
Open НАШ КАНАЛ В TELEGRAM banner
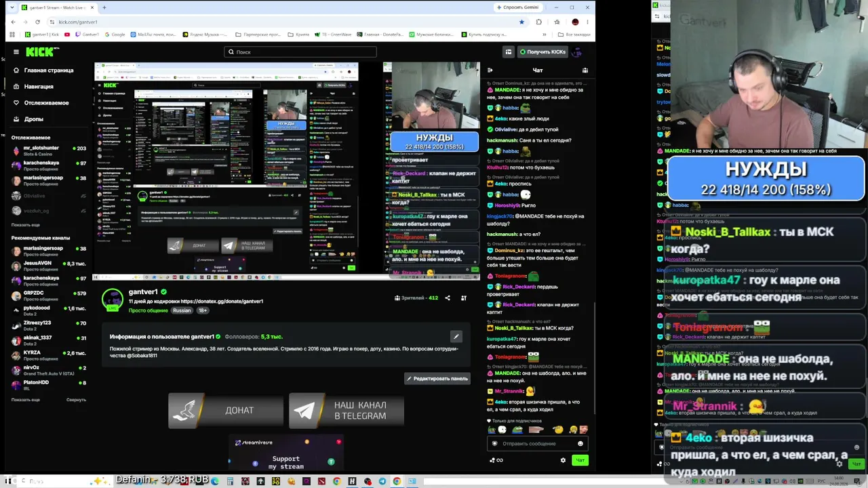pos(347,410)
